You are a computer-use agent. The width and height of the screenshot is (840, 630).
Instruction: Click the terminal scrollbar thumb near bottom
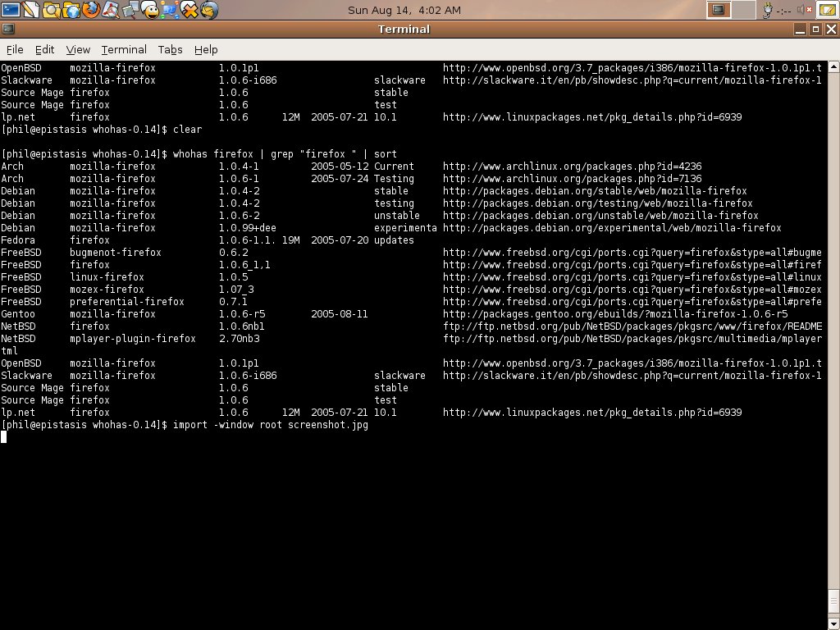[x=833, y=603]
